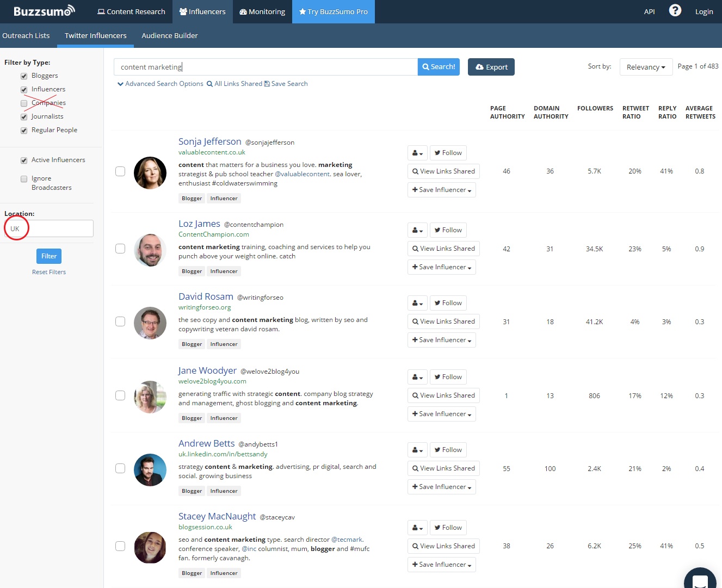The image size is (722, 588).
Task: Click All Links Shared link
Action: 235,84
